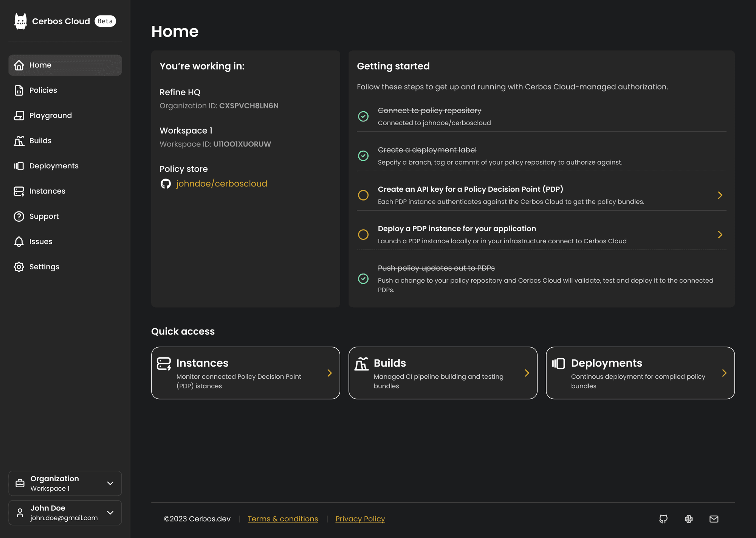756x538 pixels.
Task: Click arrow on Builds quick access card
Action: [527, 373]
